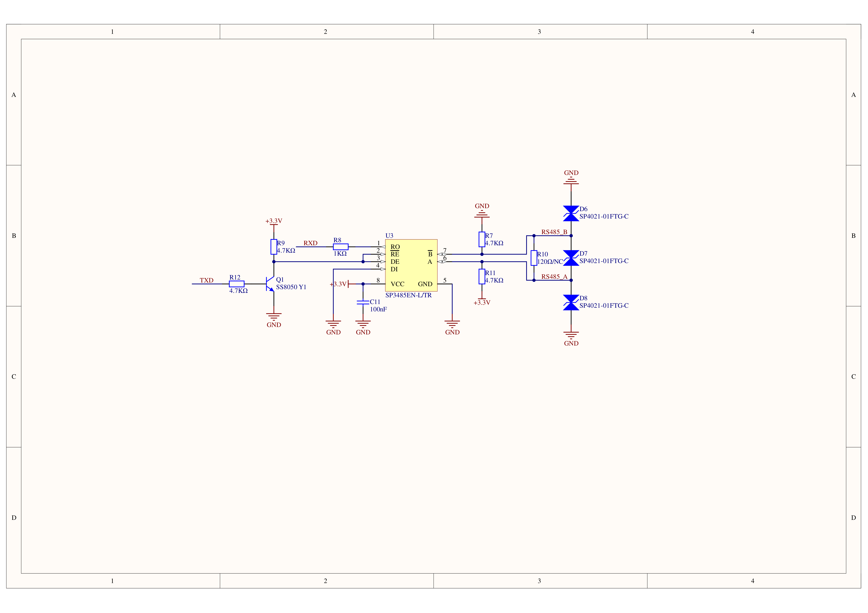Select resistor R12 symbol
Image resolution: width=868 pixels, height=613 pixels.
[x=237, y=284]
